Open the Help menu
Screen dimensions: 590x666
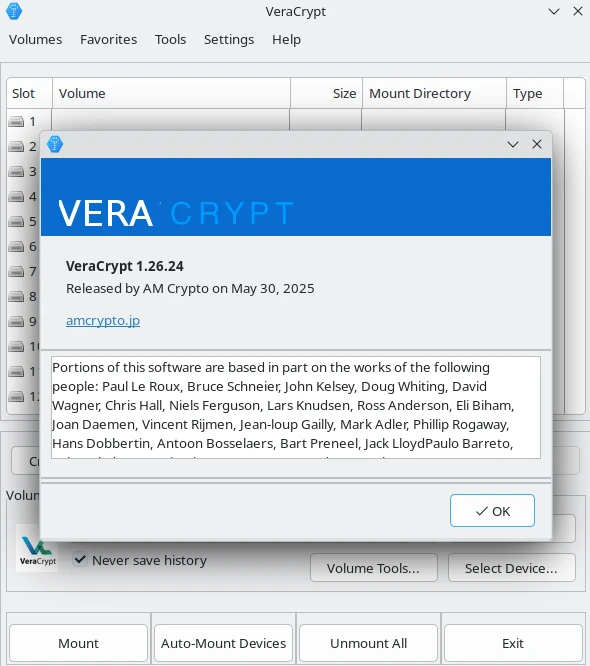286,40
